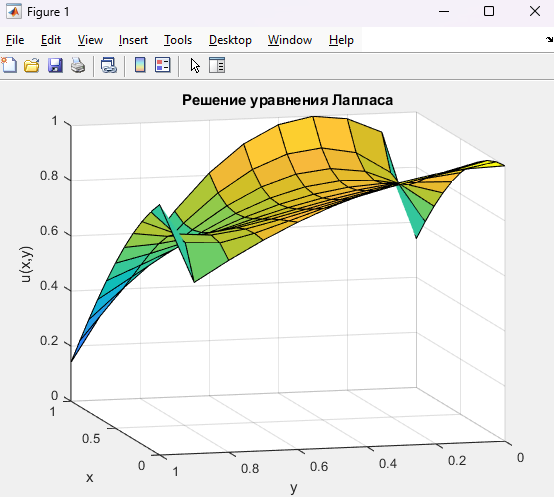Insert a legend using toolbar icon

163,65
